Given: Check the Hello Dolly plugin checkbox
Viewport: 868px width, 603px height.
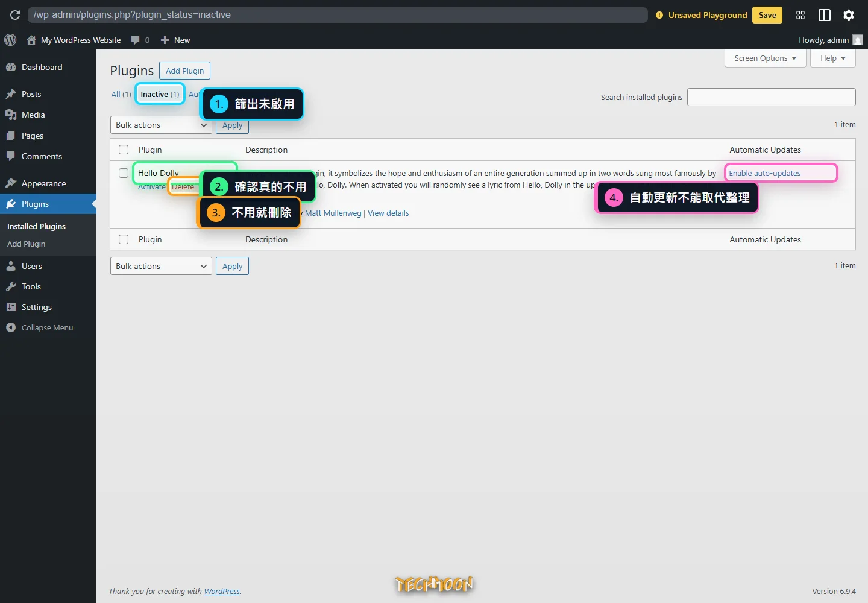Looking at the screenshot, I should (x=124, y=173).
